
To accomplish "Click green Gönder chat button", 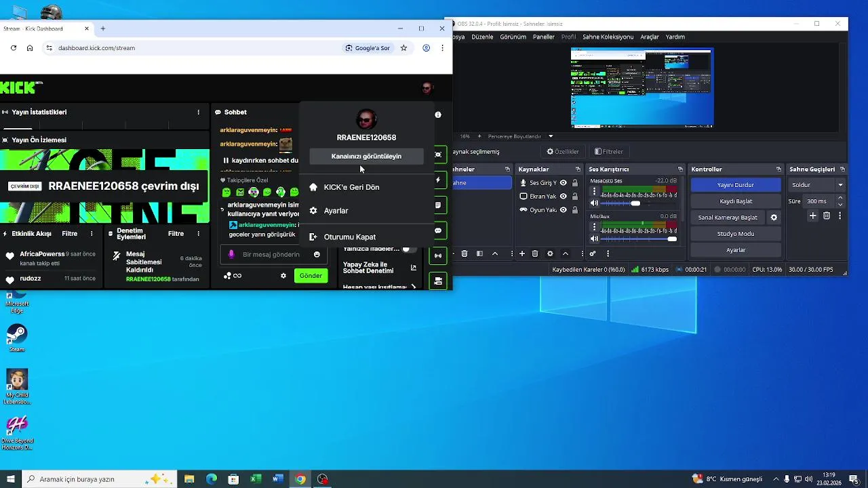I will [x=311, y=276].
